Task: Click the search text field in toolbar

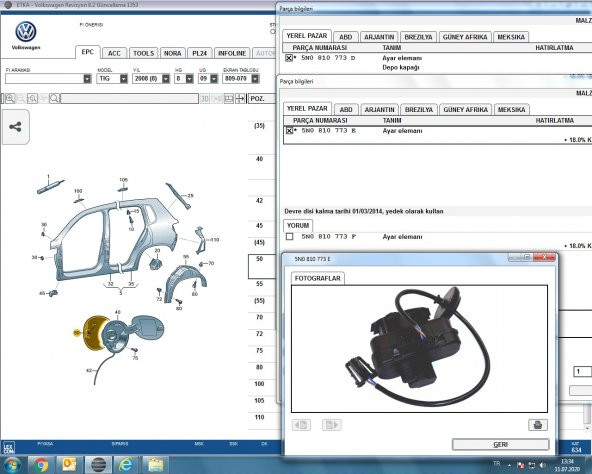Action: point(130,99)
